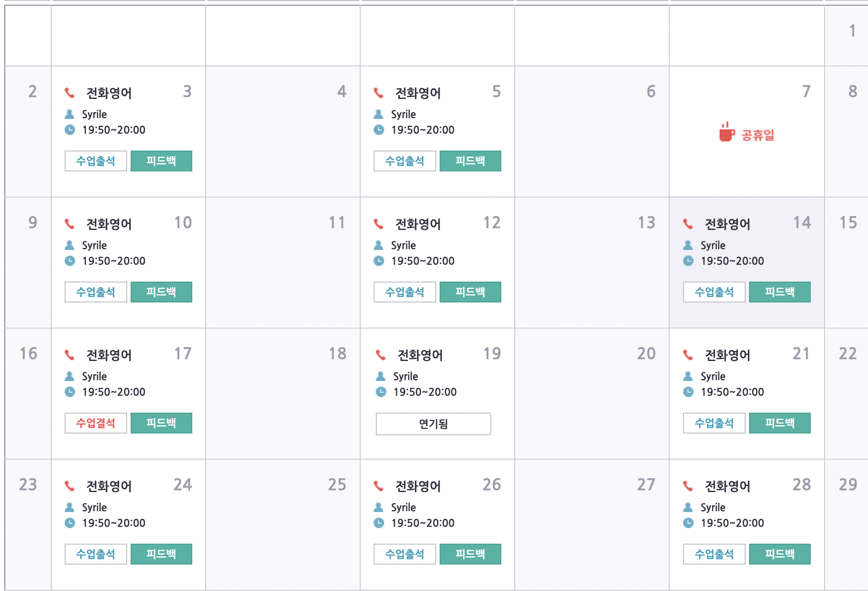Click the clock icon on day 28
This screenshot has height=591, width=868.
688,522
